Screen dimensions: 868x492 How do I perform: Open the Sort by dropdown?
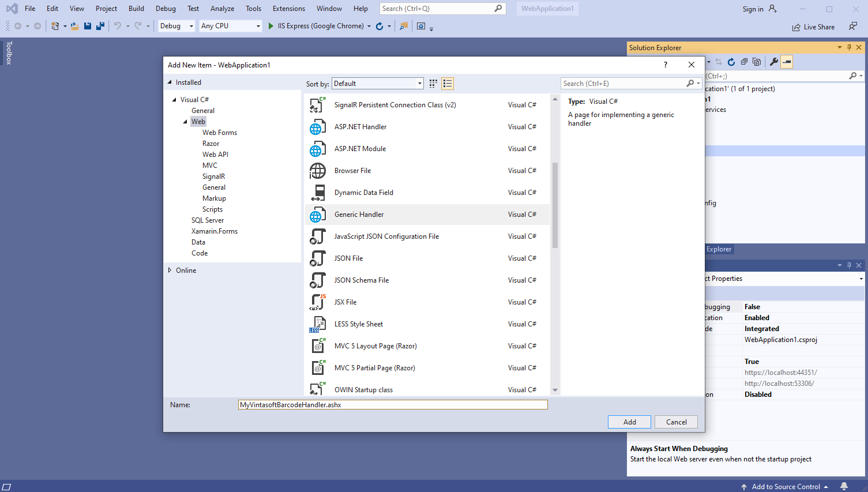point(378,84)
